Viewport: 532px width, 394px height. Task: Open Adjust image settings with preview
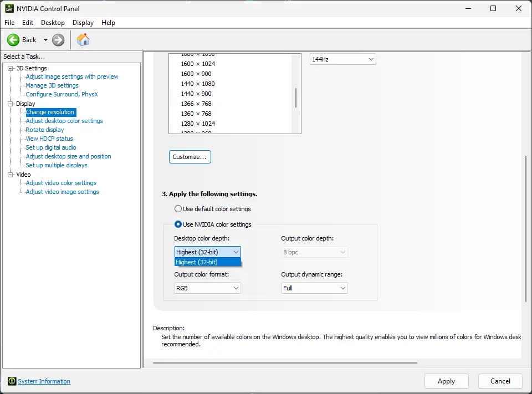72,76
